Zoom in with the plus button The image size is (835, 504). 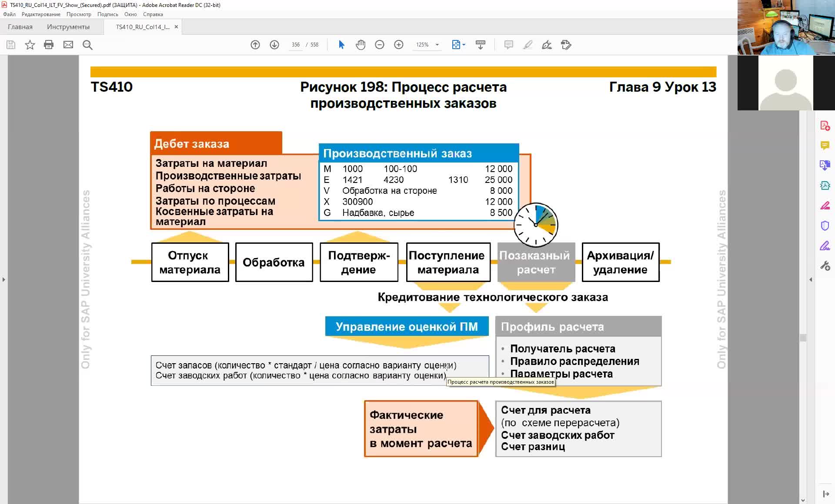point(399,45)
